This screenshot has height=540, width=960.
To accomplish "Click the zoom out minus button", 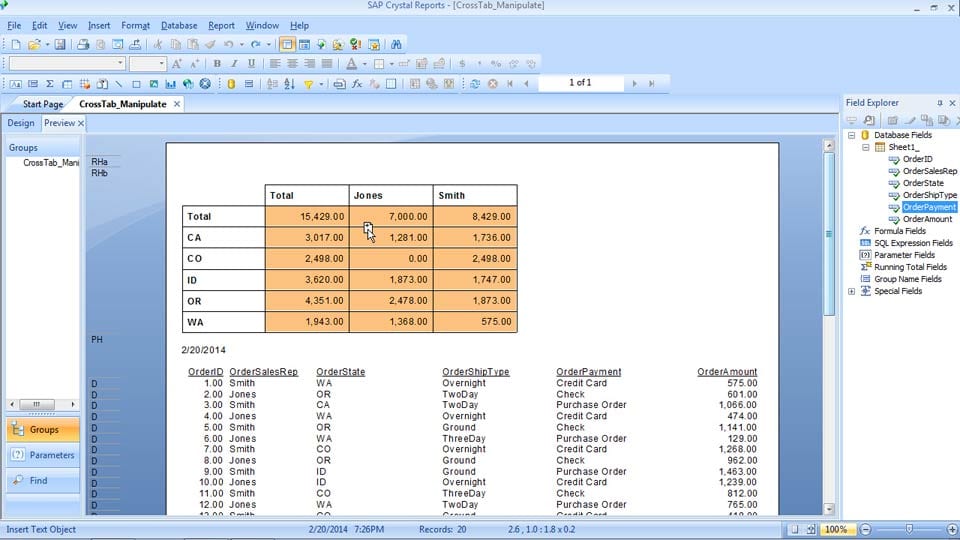I will [865, 530].
